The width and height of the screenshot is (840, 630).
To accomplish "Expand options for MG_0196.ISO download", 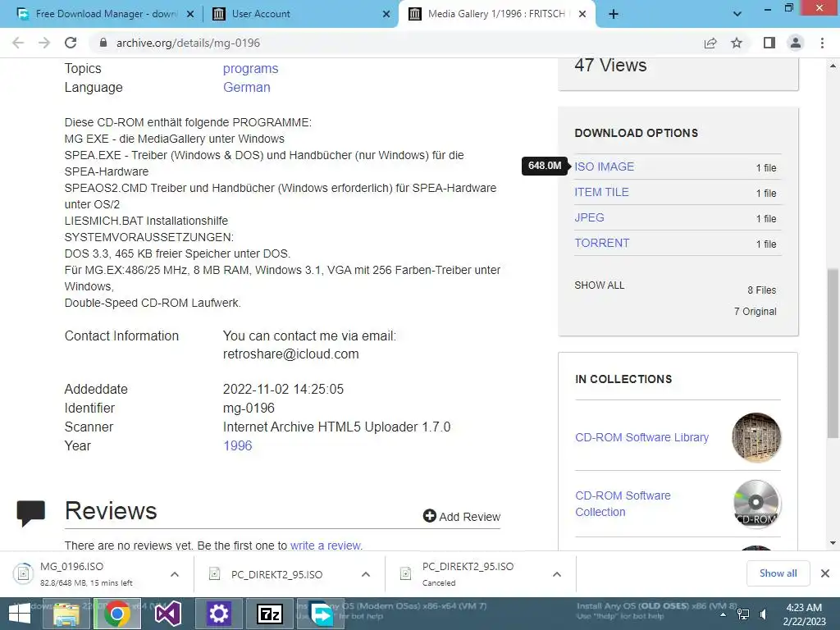I will tap(175, 574).
